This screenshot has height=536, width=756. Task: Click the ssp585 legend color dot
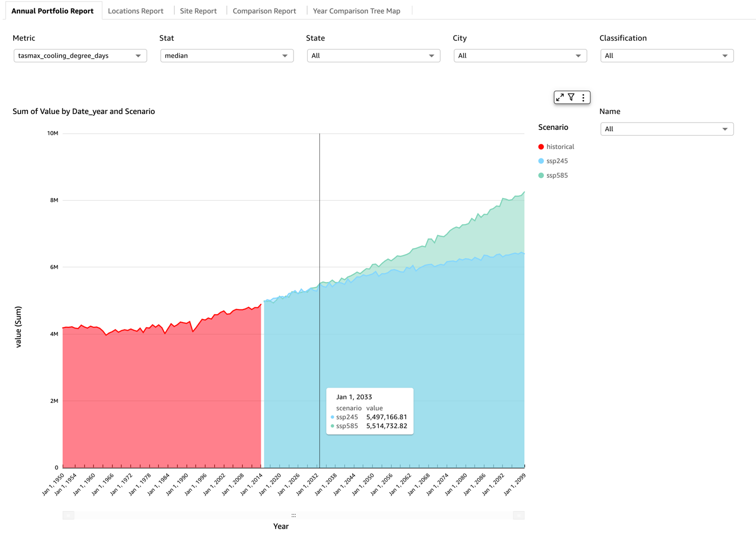click(x=541, y=175)
